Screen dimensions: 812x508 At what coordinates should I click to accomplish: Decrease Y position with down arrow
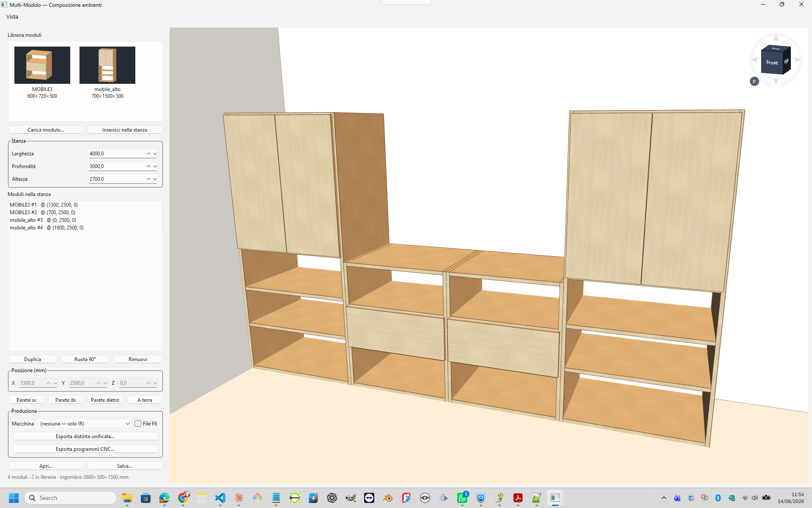pos(105,383)
